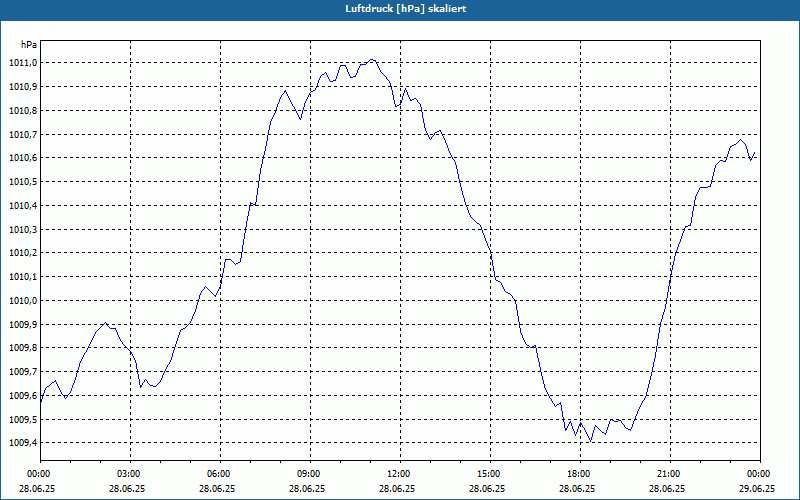The width and height of the screenshot is (800, 500).
Task: Select the 1009,6 axis value
Action: 23,395
